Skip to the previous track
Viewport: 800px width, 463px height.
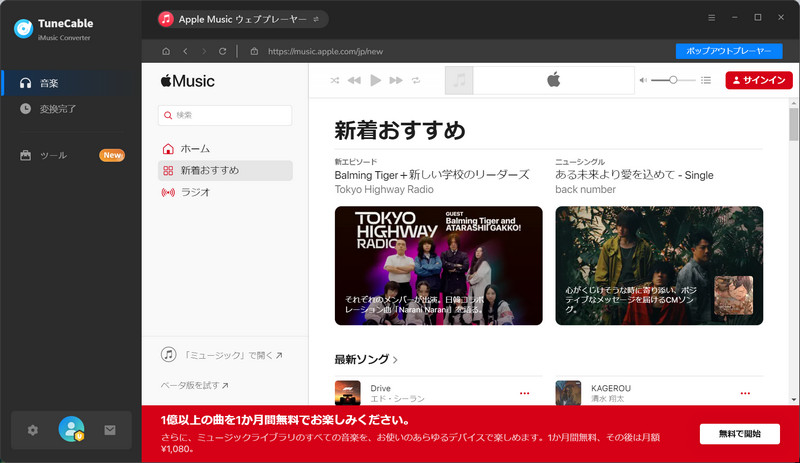pos(354,80)
